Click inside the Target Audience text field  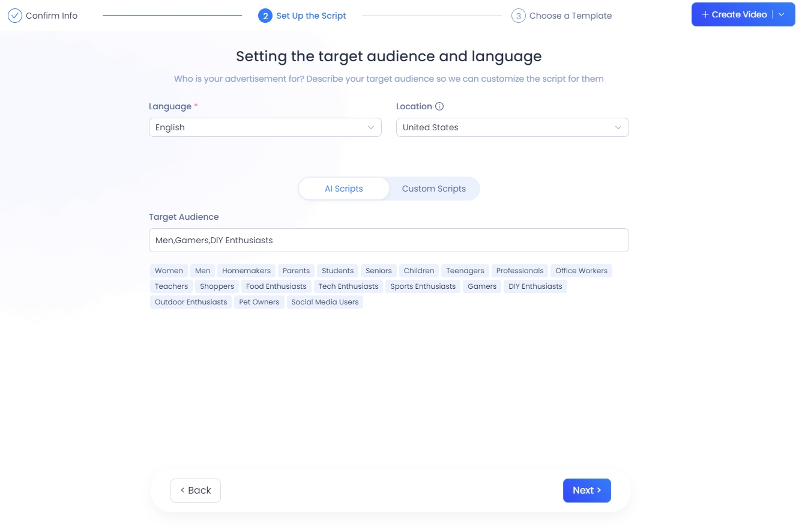pos(388,240)
